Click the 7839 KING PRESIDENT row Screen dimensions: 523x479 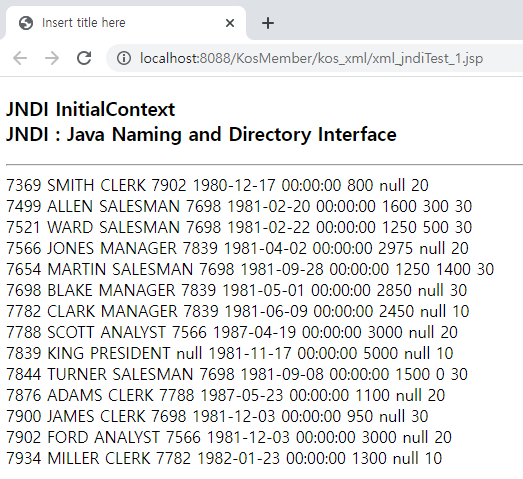[x=230, y=353]
